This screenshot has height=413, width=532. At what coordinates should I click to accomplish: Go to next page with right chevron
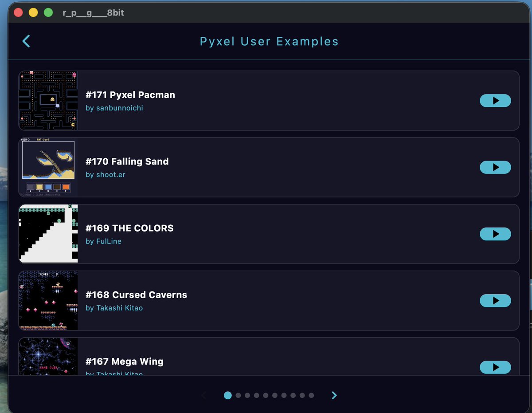pos(334,395)
